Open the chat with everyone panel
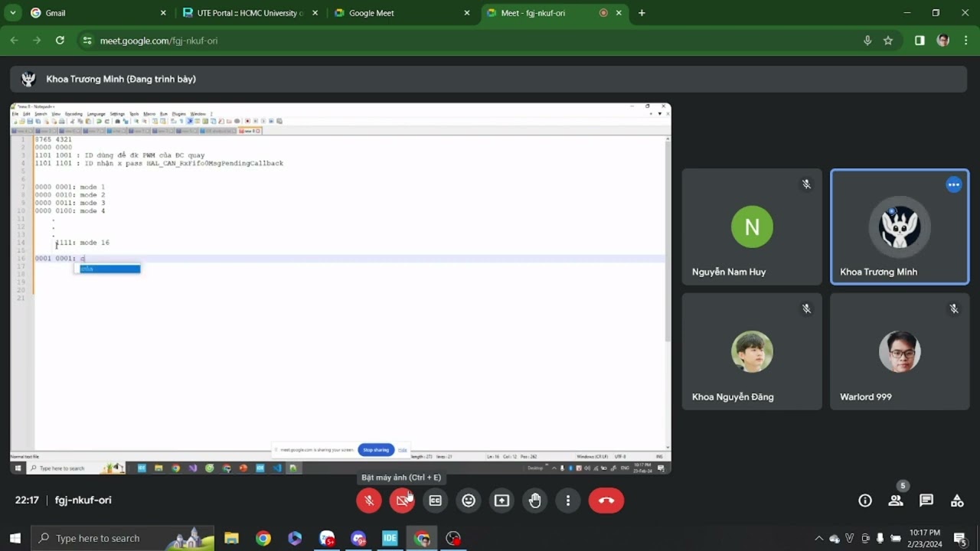The height and width of the screenshot is (551, 980). [926, 500]
